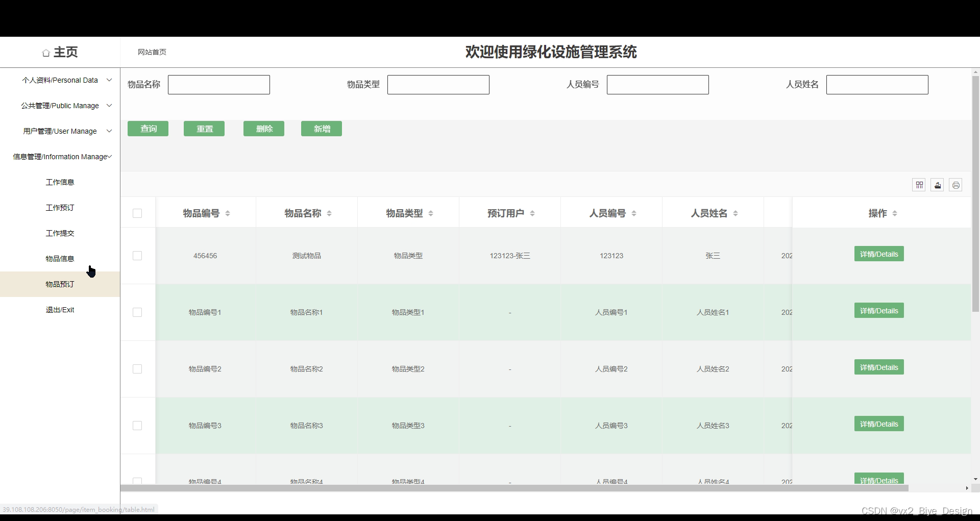Viewport: 980px width, 521px height.
Task: Sort by 操作 column arrows
Action: pyautogui.click(x=895, y=213)
